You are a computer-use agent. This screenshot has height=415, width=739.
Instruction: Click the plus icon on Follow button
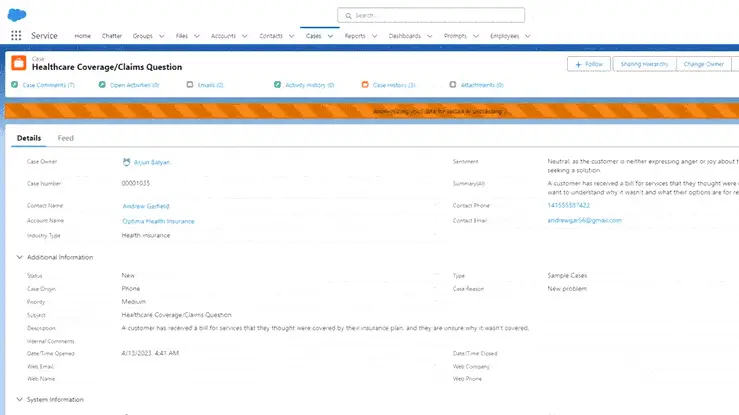point(578,64)
